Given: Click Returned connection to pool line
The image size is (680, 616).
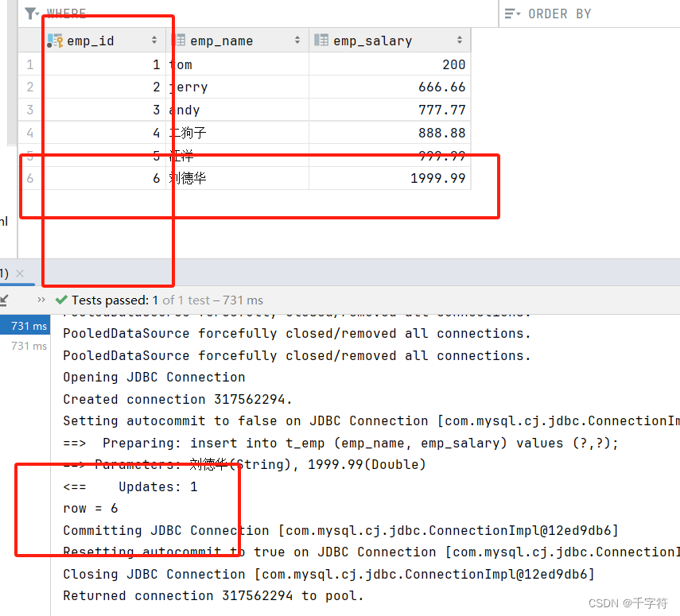Looking at the screenshot, I should click(x=213, y=596).
